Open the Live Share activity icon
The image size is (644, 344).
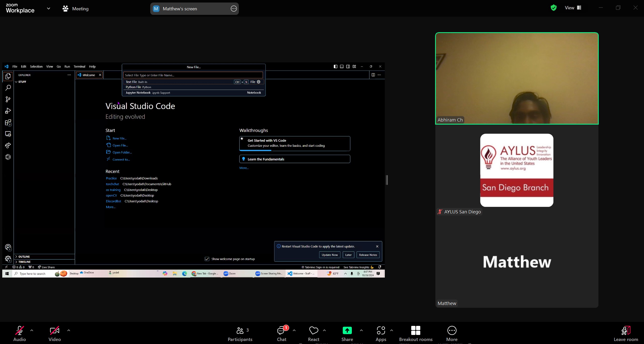click(x=8, y=145)
